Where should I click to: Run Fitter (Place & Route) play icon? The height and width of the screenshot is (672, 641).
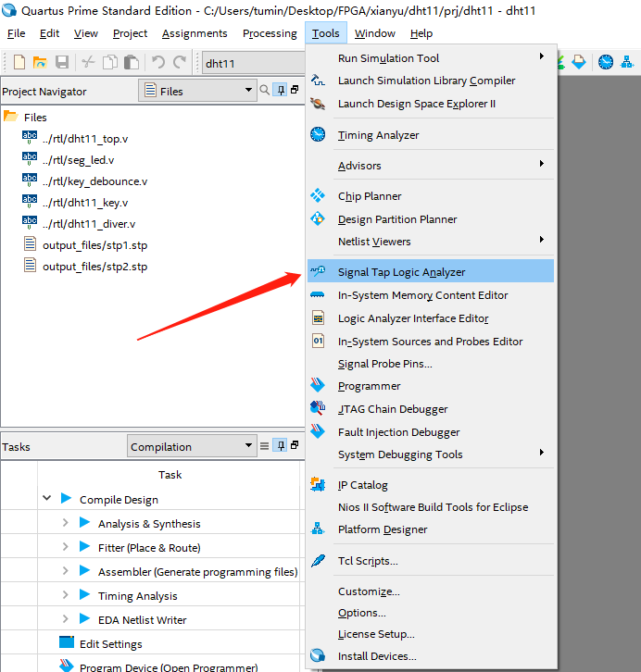(x=84, y=546)
